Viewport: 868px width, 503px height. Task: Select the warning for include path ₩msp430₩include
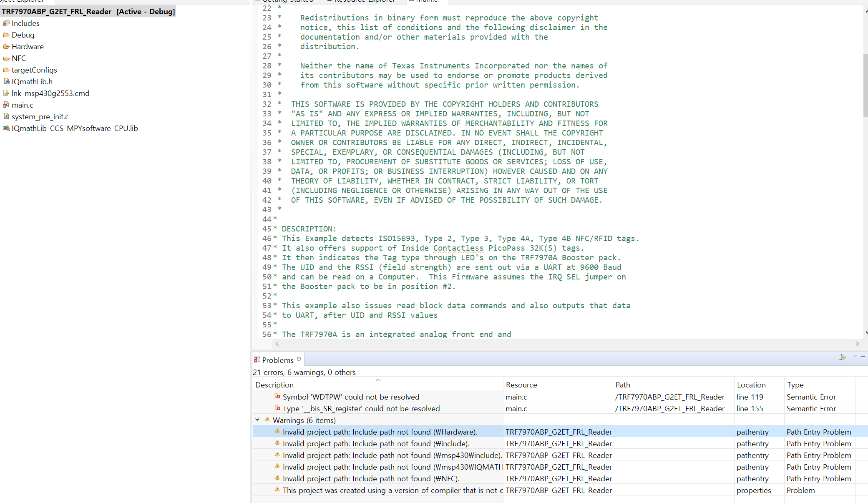pos(392,455)
